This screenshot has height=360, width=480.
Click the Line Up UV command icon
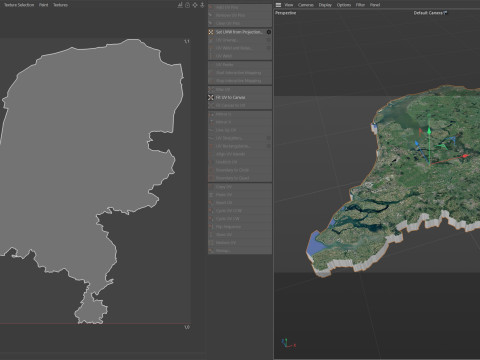point(211,130)
